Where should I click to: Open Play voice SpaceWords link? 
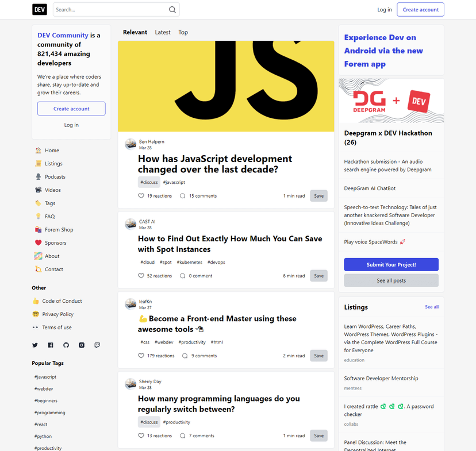[x=375, y=242]
